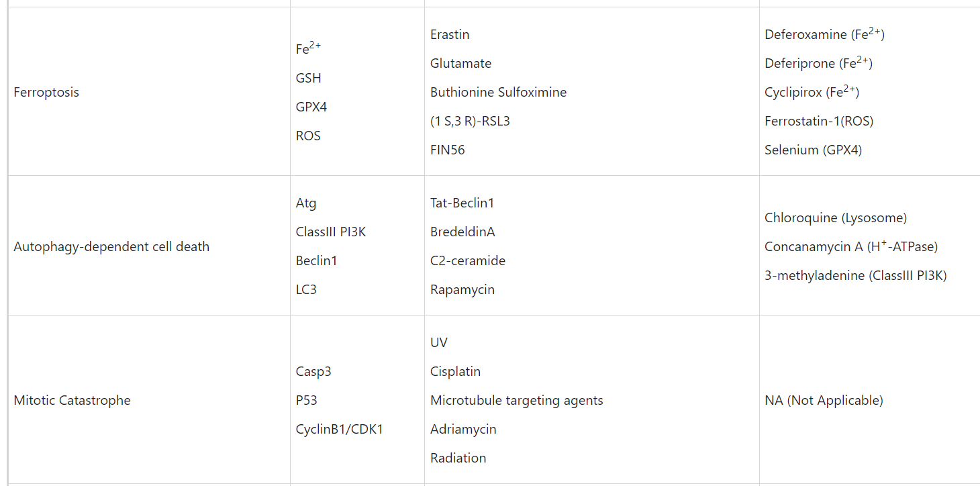Click the GPX4 marker entry
Screen dimensions: 980x486
click(311, 107)
